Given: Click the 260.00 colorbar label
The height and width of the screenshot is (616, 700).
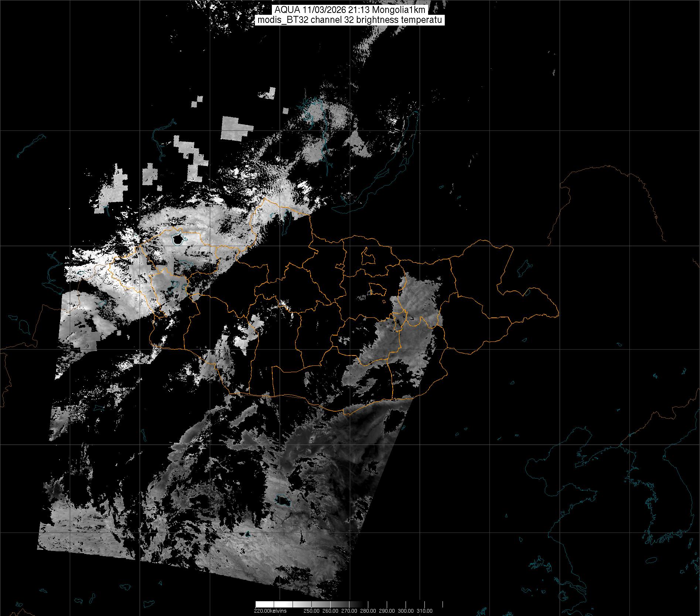Looking at the screenshot, I should tap(330, 611).
